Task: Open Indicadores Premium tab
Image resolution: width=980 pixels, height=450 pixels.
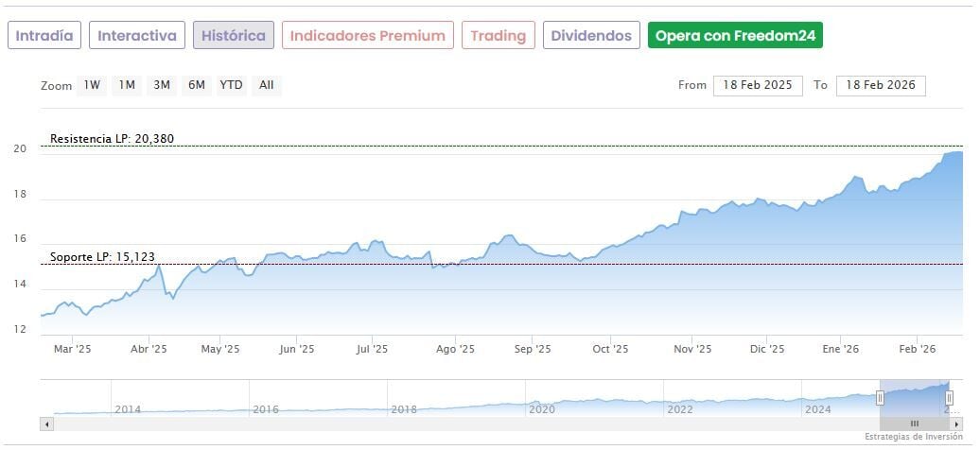Action: 367,36
